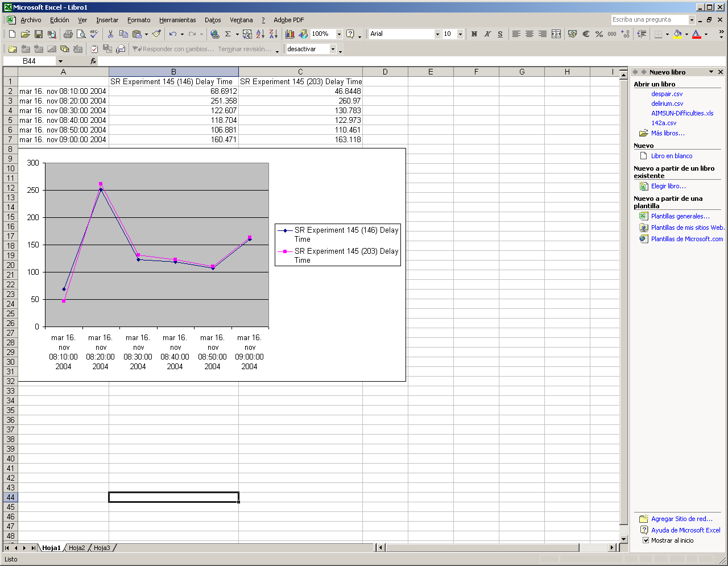This screenshot has width=728, height=566.
Task: Apply Format Painter with the brush icon
Action: click(x=158, y=34)
